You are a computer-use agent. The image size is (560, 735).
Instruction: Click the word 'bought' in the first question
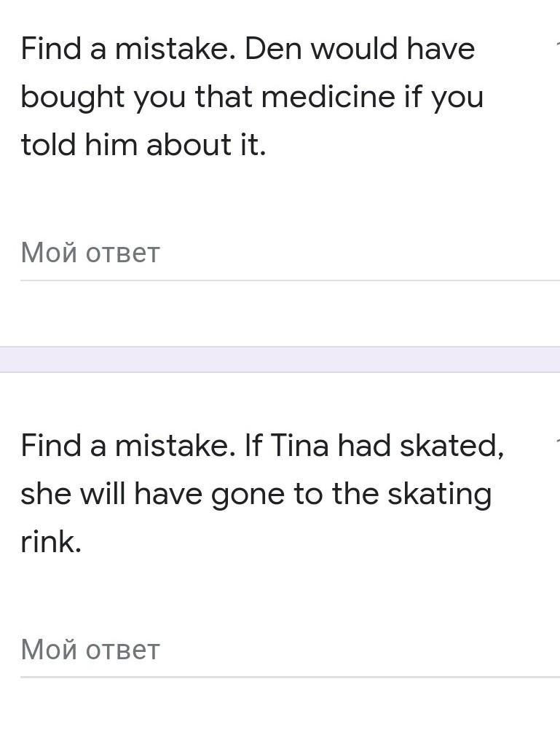(x=73, y=99)
